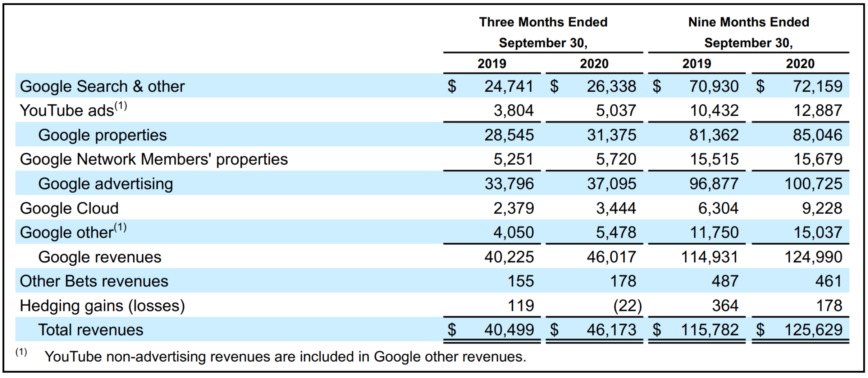Click Other Bets value 487

pos(725,281)
